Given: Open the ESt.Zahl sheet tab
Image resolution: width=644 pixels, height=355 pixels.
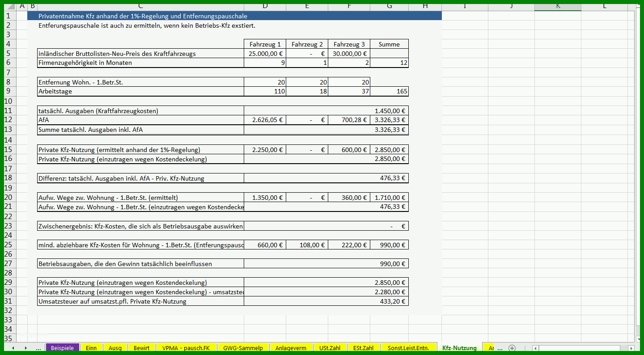Looking at the screenshot, I should pos(363,348).
